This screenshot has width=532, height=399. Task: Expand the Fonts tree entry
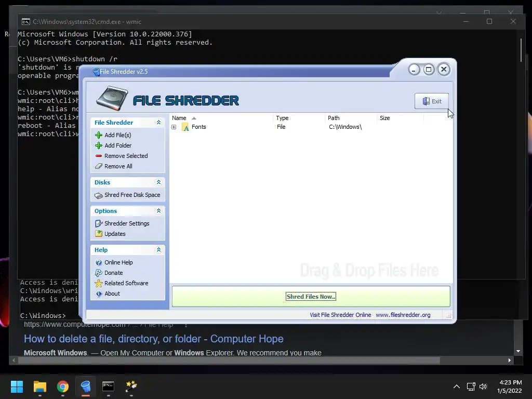click(x=174, y=127)
